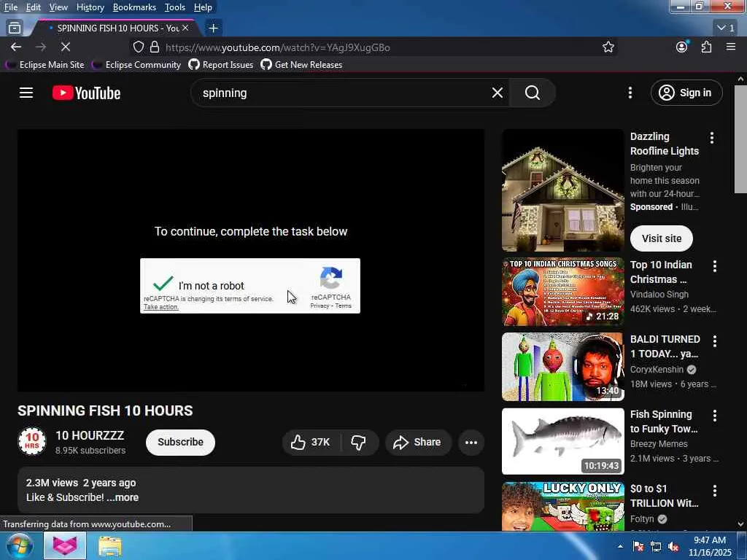Open reCAPTCHA Privacy link
The image size is (747, 560).
click(x=320, y=306)
